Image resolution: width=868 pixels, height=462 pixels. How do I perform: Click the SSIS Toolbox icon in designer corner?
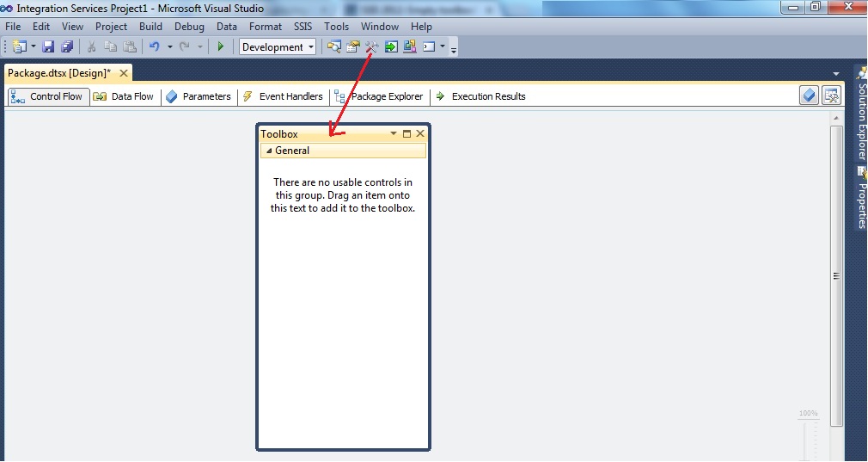[x=831, y=95]
